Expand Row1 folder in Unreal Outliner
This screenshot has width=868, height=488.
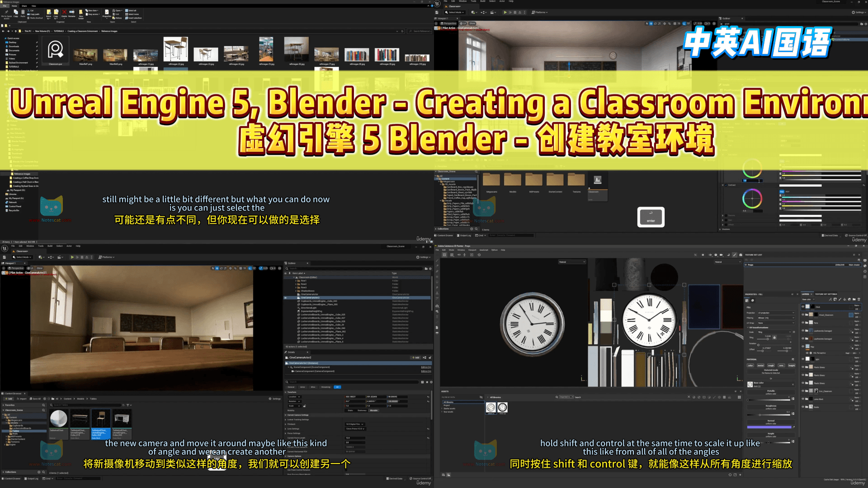(x=296, y=281)
